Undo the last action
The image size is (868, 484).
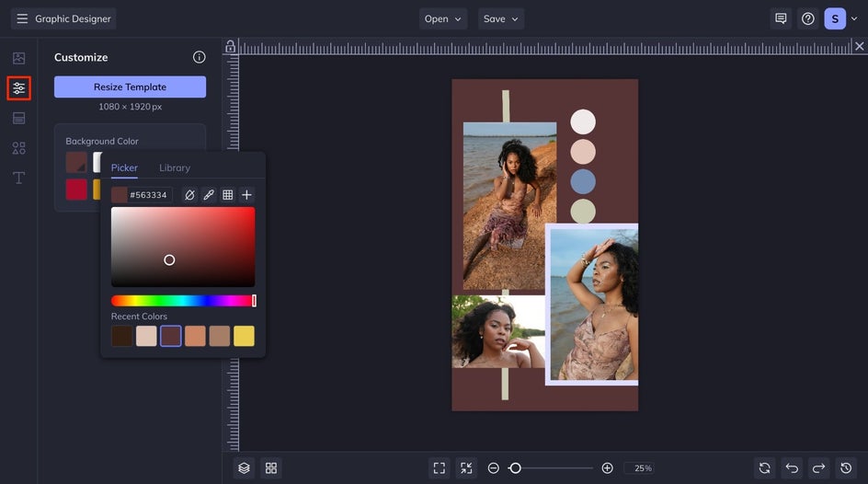coord(792,468)
